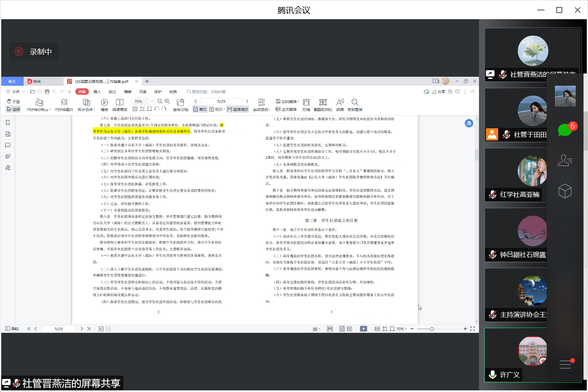Start 朗读 read-aloud feature

pyautogui.click(x=340, y=102)
